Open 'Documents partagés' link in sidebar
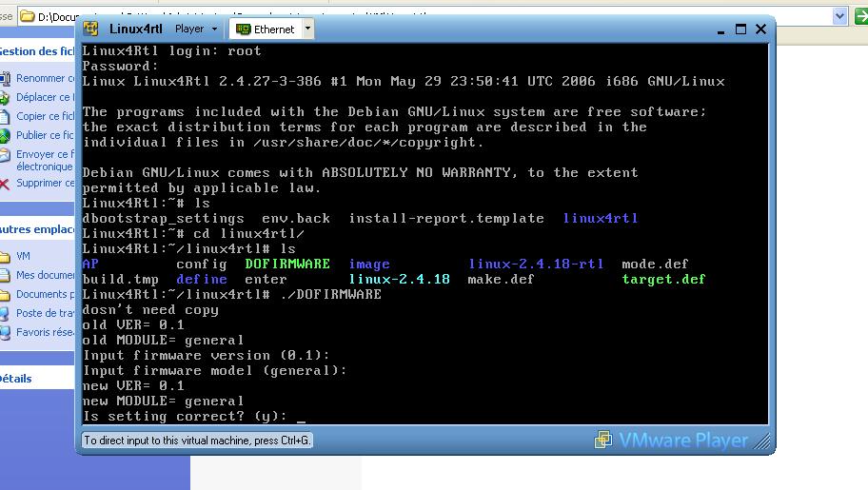Image resolution: width=868 pixels, height=490 pixels. pos(45,294)
